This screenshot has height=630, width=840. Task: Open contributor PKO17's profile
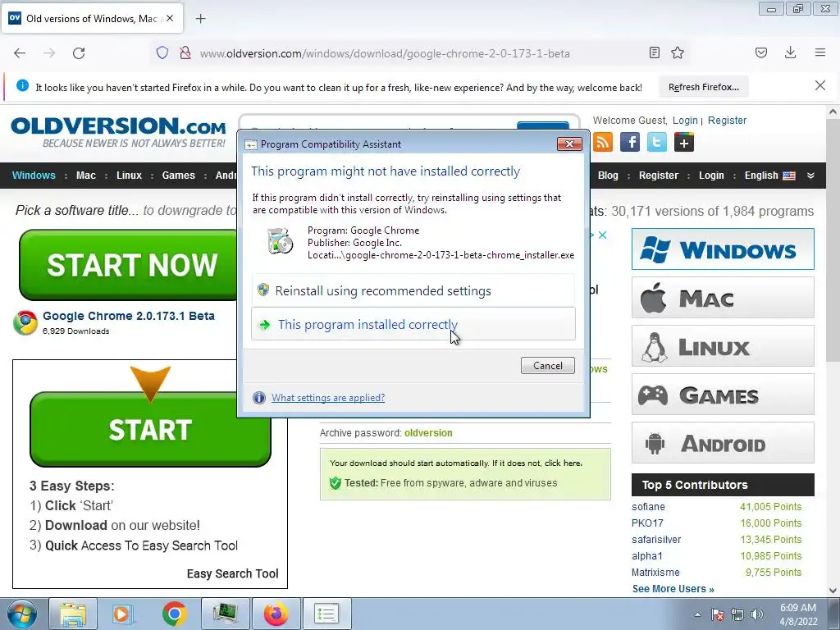point(647,523)
